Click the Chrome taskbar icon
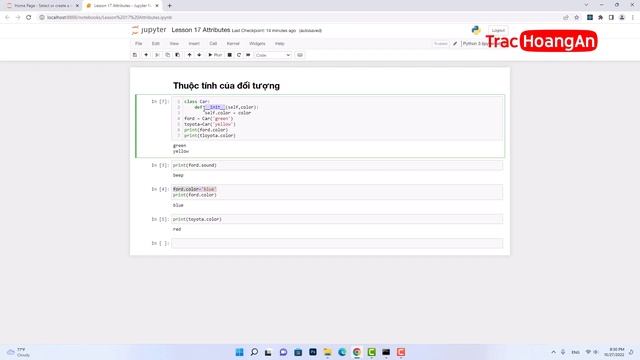The height and width of the screenshot is (360, 640). pyautogui.click(x=357, y=352)
